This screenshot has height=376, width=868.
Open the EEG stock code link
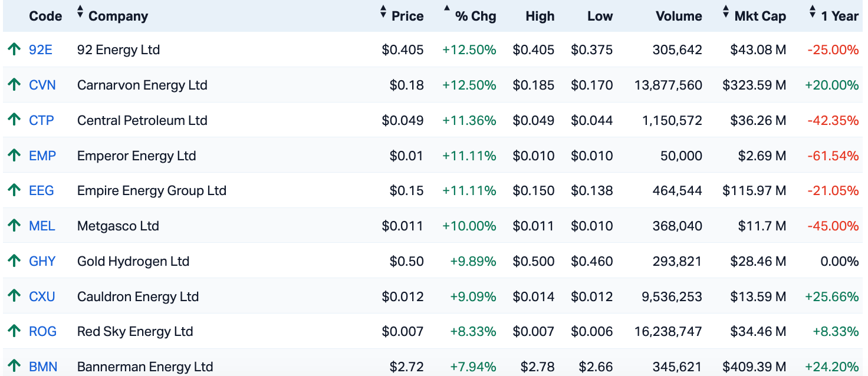(41, 190)
